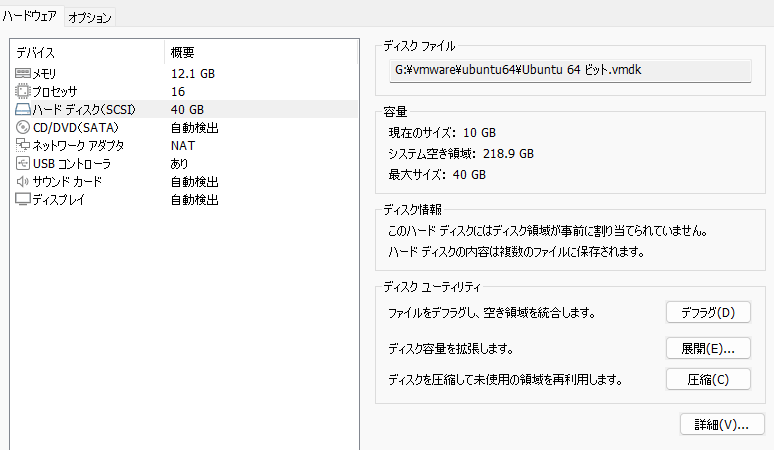Image resolution: width=774 pixels, height=450 pixels.
Task: Click the 概要 column header
Action: coord(182,52)
